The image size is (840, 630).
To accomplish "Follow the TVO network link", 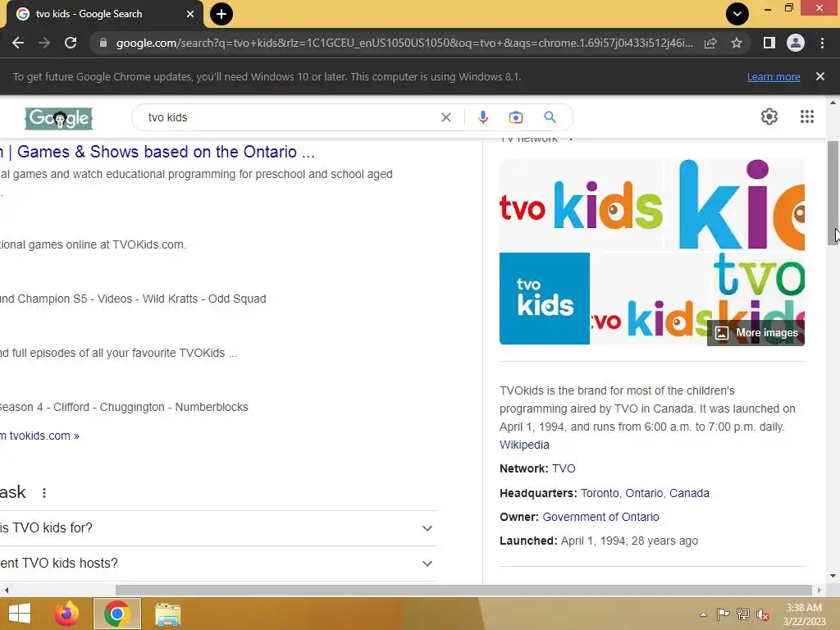I will 564,468.
